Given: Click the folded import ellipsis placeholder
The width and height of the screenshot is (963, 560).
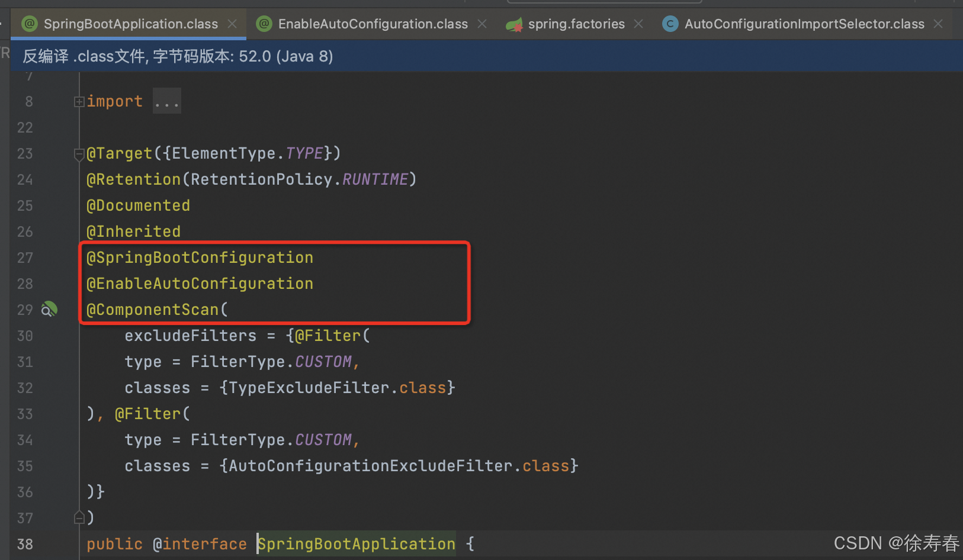Looking at the screenshot, I should pos(166,101).
